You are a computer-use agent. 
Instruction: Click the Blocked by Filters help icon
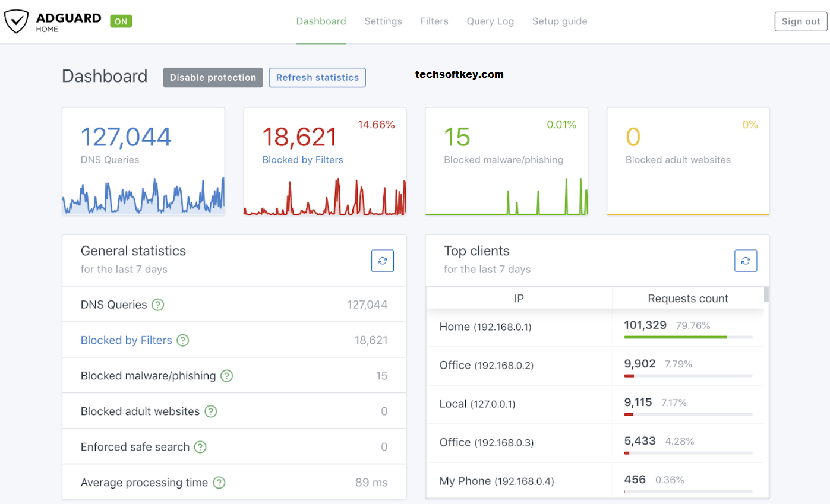click(x=183, y=340)
